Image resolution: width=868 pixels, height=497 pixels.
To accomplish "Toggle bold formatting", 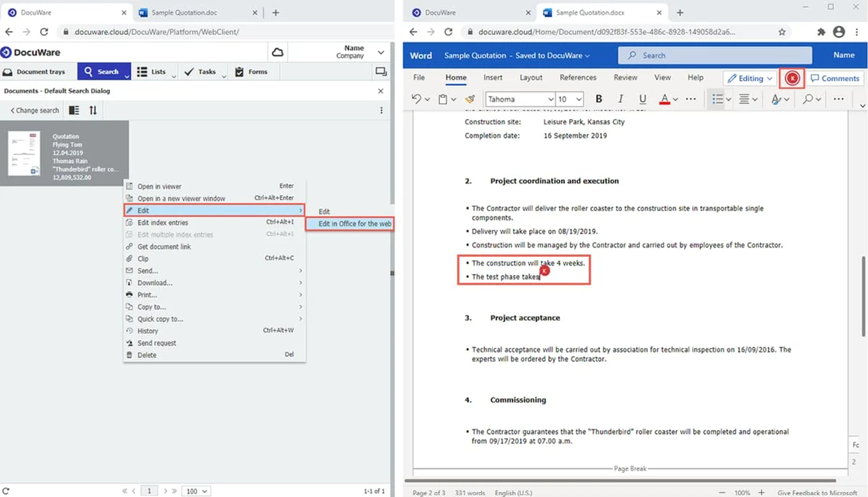I will [x=599, y=99].
